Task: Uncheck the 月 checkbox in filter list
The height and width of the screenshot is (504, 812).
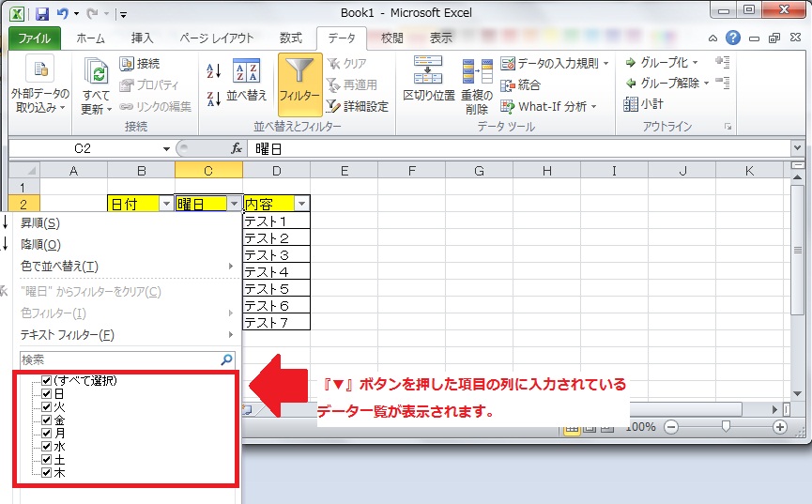Action: [x=47, y=433]
